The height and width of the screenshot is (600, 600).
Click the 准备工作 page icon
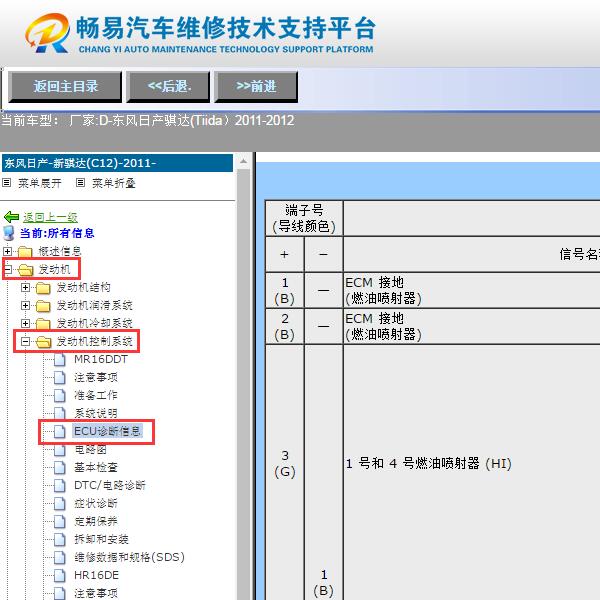click(59, 396)
